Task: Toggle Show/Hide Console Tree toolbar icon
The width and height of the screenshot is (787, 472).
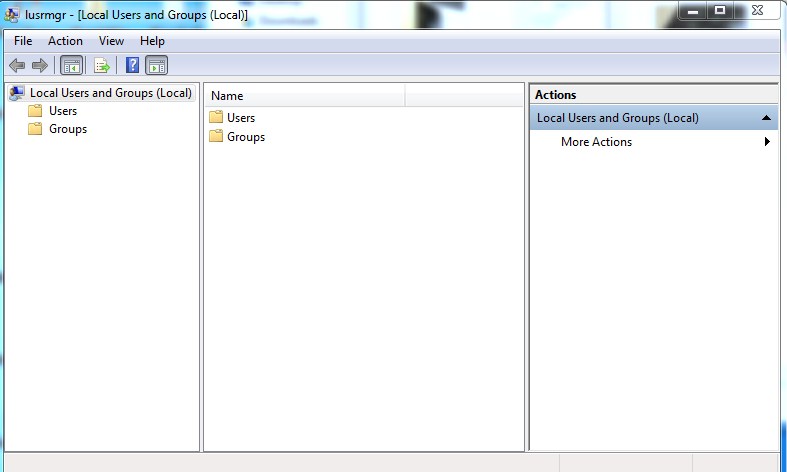Action: pyautogui.click(x=71, y=65)
